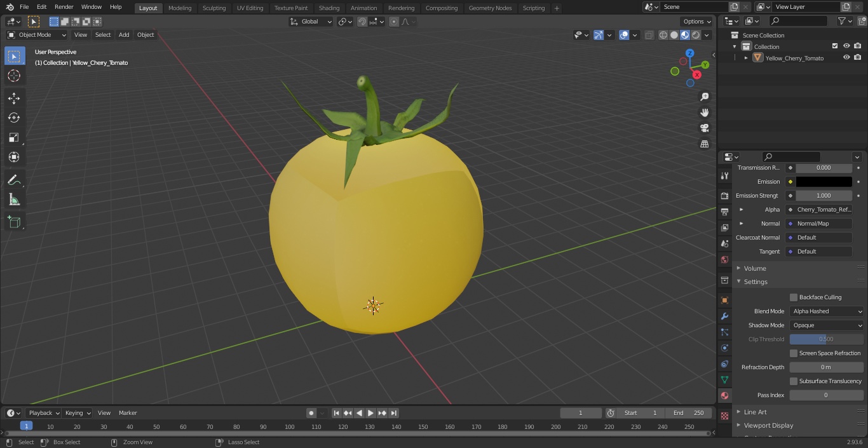This screenshot has width=868, height=448.
Task: Enable Subsurface Translucency checkbox
Action: pyautogui.click(x=794, y=381)
